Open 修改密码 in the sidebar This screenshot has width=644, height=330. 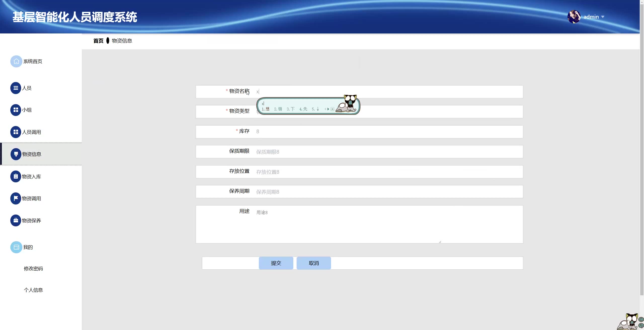point(33,269)
